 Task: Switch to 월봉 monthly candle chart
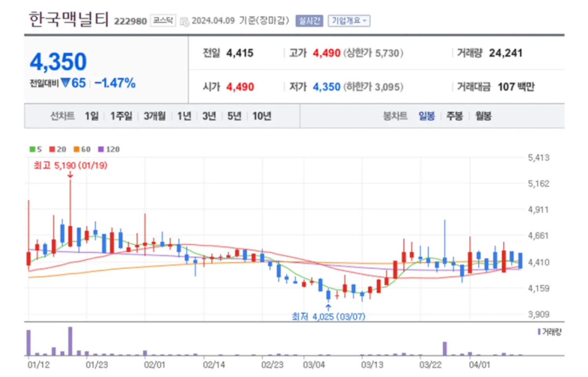483,116
